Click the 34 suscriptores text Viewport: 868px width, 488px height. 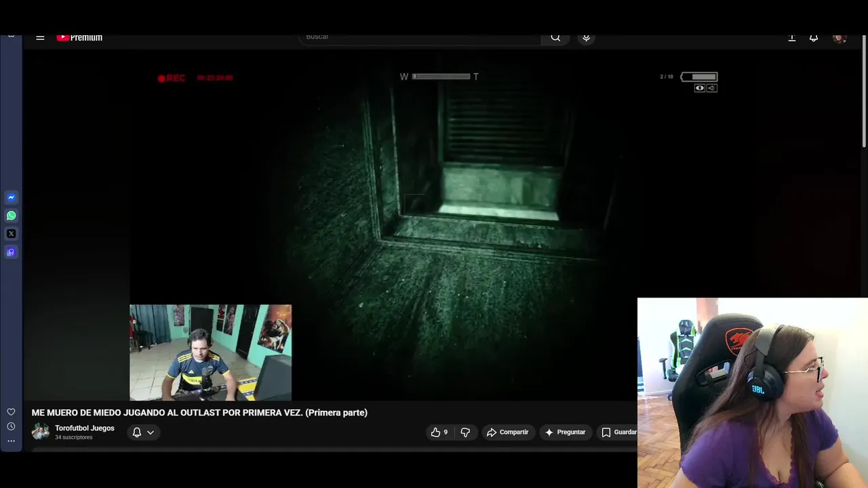pos(73,438)
